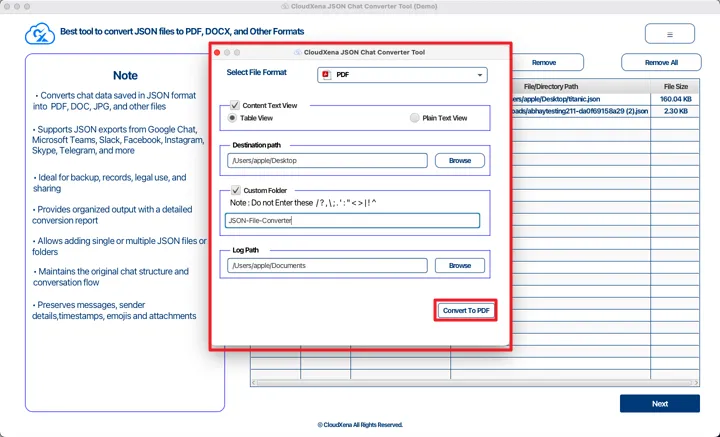The width and height of the screenshot is (720, 437).
Task: Click the PDF icon in format selector
Action: [326, 75]
